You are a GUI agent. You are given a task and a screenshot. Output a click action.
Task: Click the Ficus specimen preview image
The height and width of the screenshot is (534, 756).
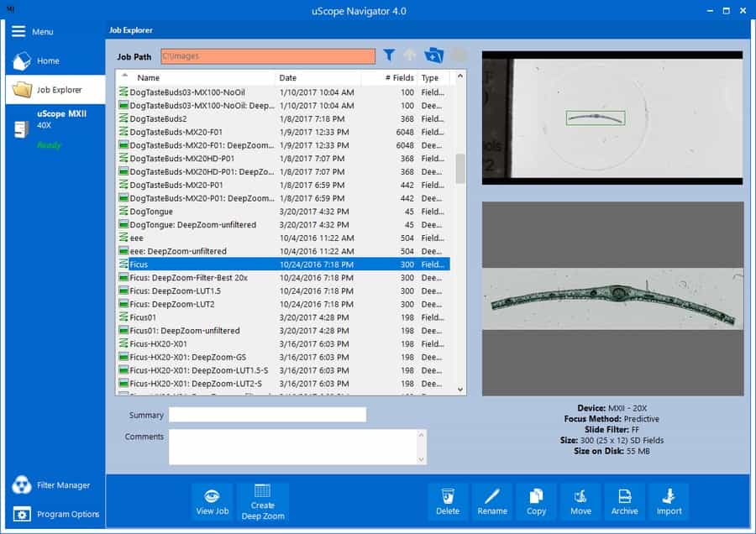(612, 299)
